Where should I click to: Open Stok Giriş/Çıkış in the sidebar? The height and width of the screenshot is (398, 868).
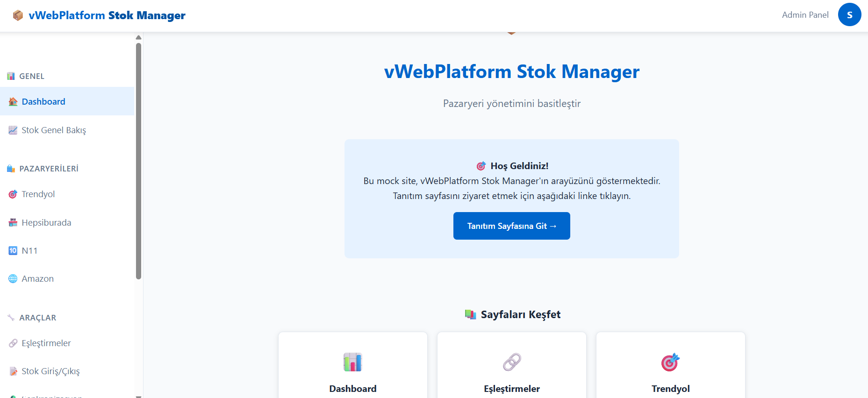(67, 371)
